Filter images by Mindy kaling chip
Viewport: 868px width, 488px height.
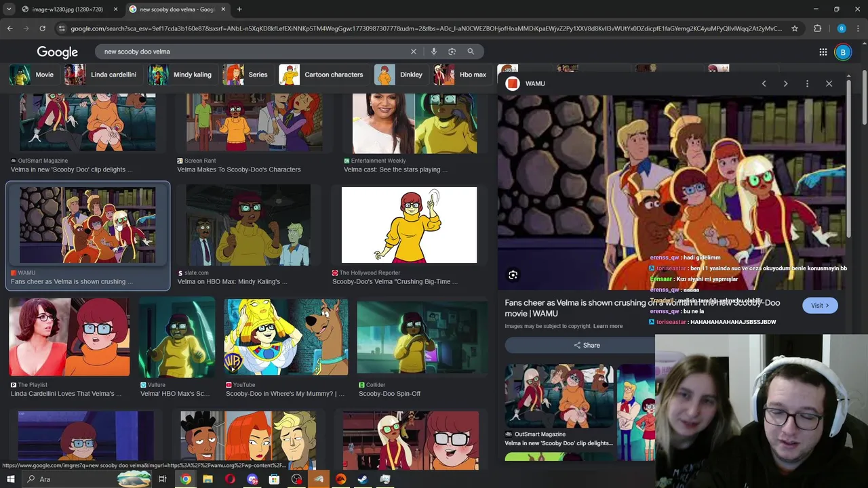180,75
